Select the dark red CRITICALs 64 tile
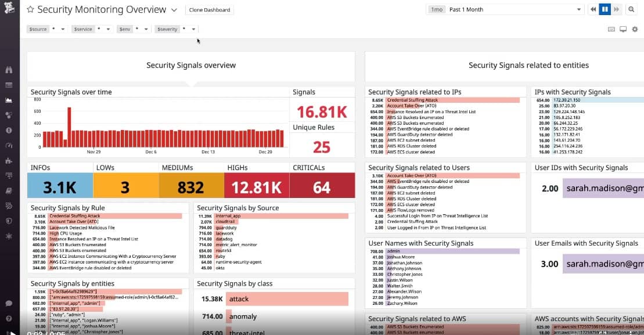 322,186
